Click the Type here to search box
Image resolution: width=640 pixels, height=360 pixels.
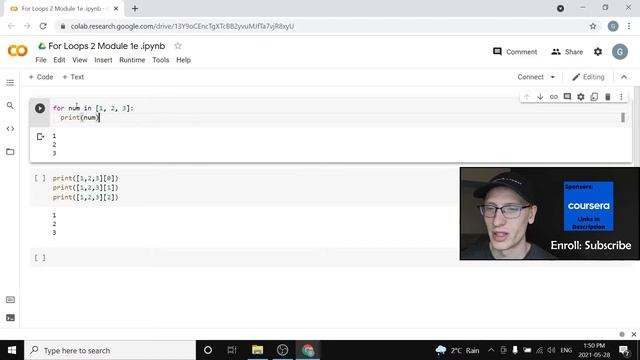click(x=110, y=350)
